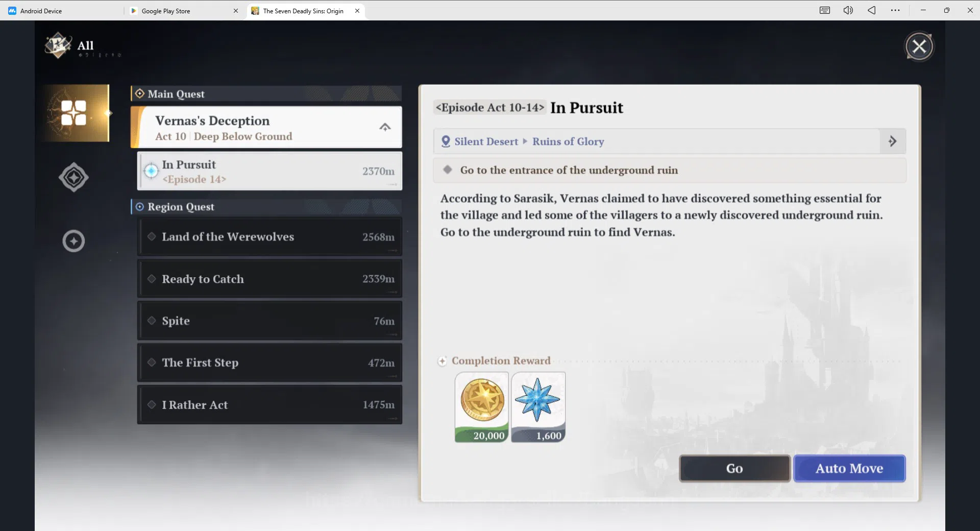Close the Google Play Store tab
Image resolution: width=980 pixels, height=531 pixels.
[236, 11]
